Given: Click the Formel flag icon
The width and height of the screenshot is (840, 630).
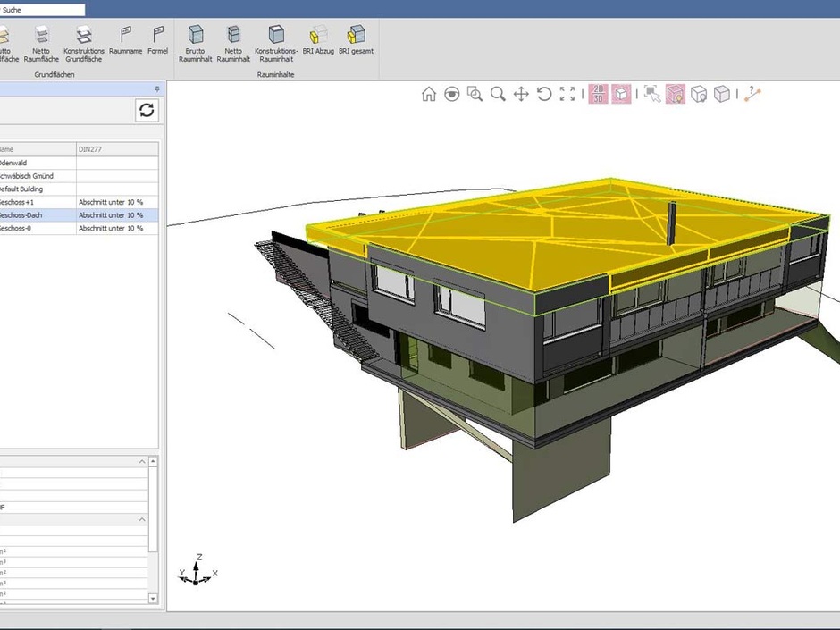Looking at the screenshot, I should (x=157, y=36).
